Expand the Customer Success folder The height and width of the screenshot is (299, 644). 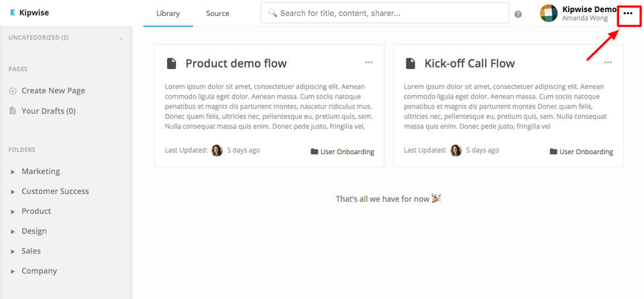point(13,192)
